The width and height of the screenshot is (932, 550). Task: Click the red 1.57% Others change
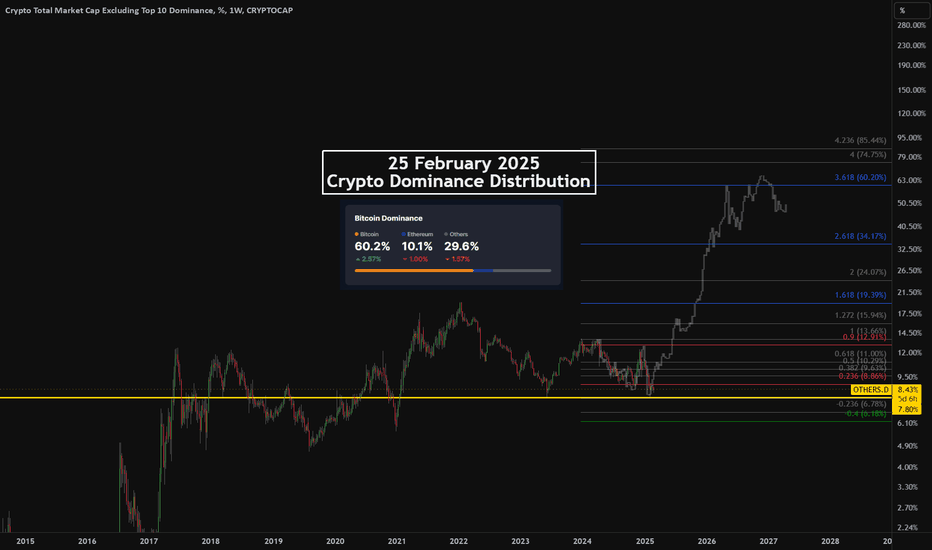click(x=457, y=259)
